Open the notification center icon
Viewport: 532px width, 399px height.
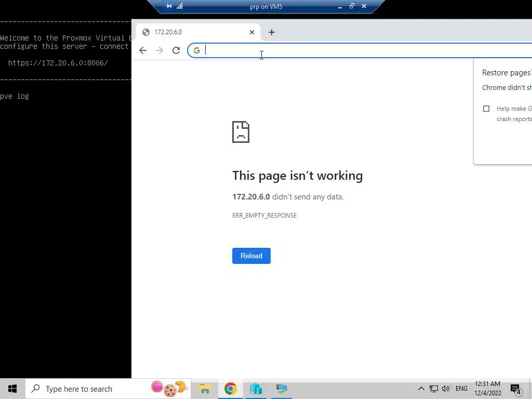516,389
